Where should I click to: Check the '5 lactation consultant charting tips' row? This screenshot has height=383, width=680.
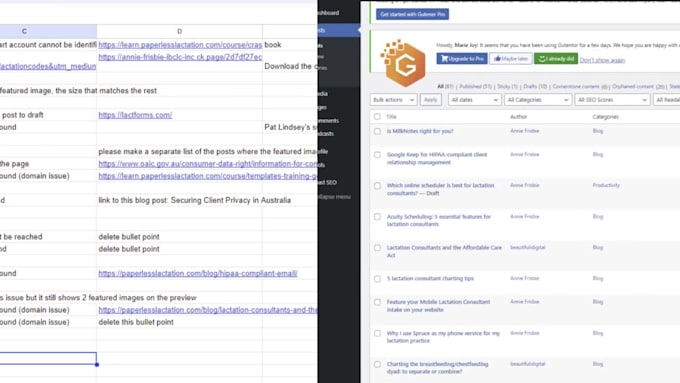point(377,278)
